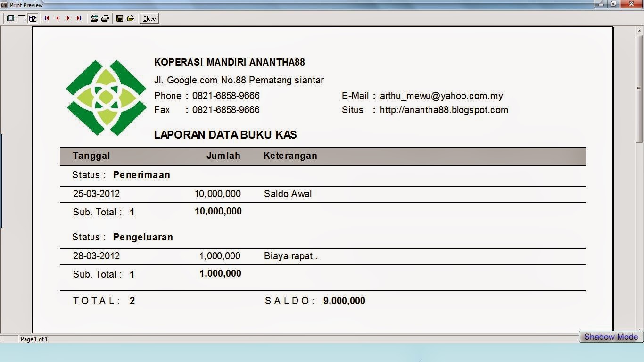Click the 'Situs' label
The height and width of the screenshot is (362, 644).
point(353,110)
